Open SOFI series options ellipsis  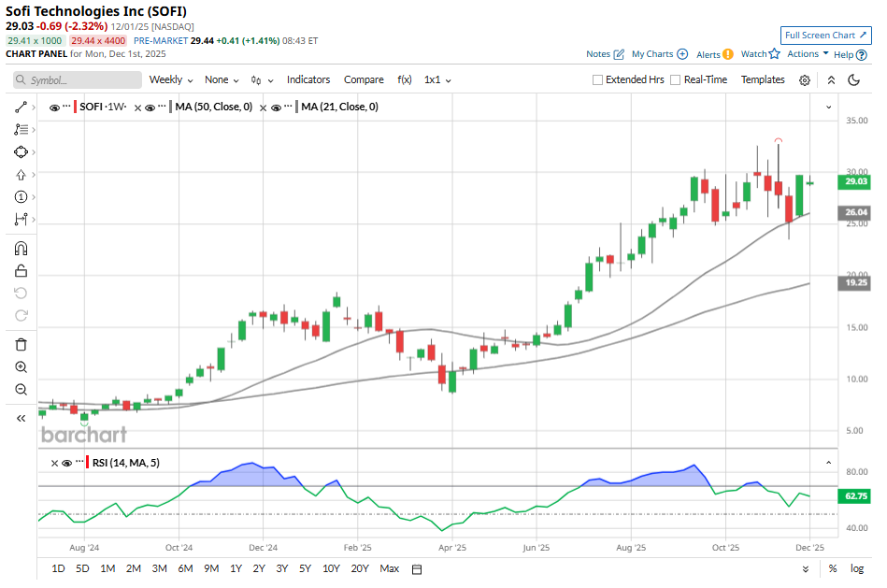(66, 107)
